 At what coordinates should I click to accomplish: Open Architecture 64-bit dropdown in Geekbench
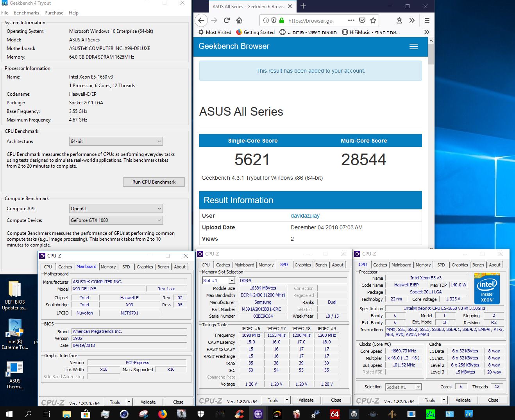[116, 141]
